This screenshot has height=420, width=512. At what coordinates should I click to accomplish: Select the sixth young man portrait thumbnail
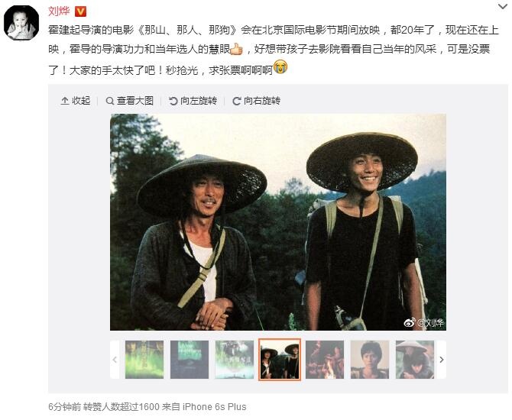(x=370, y=360)
